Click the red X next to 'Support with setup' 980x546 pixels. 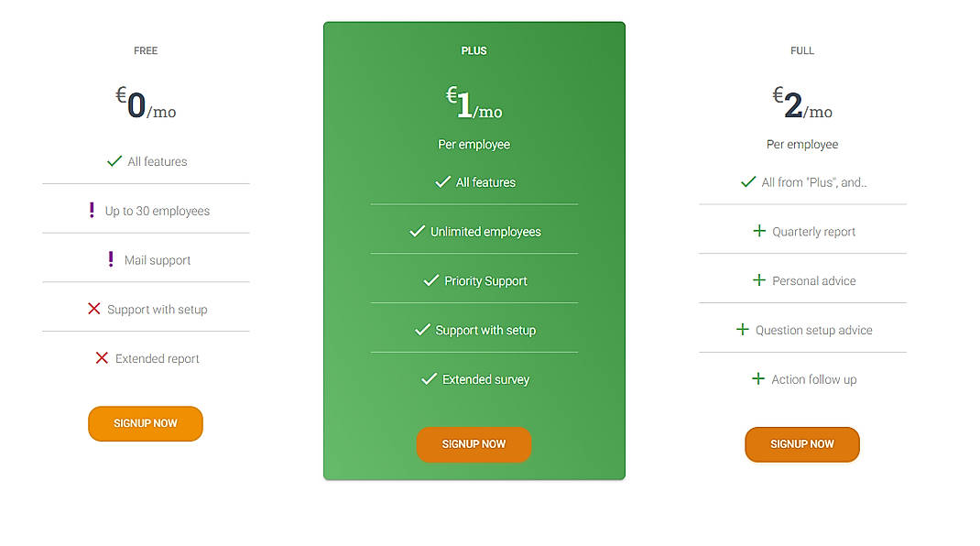[94, 309]
